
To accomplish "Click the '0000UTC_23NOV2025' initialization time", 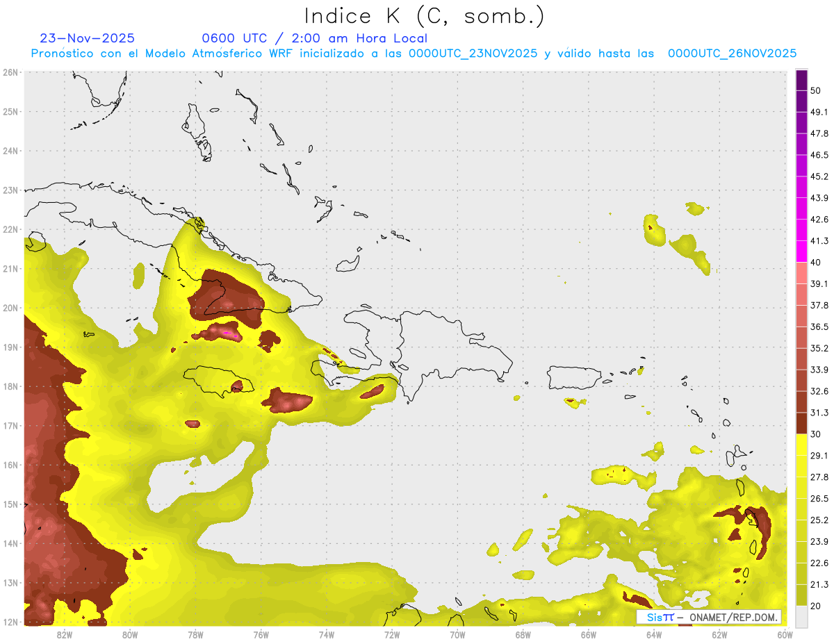I will pos(473,53).
